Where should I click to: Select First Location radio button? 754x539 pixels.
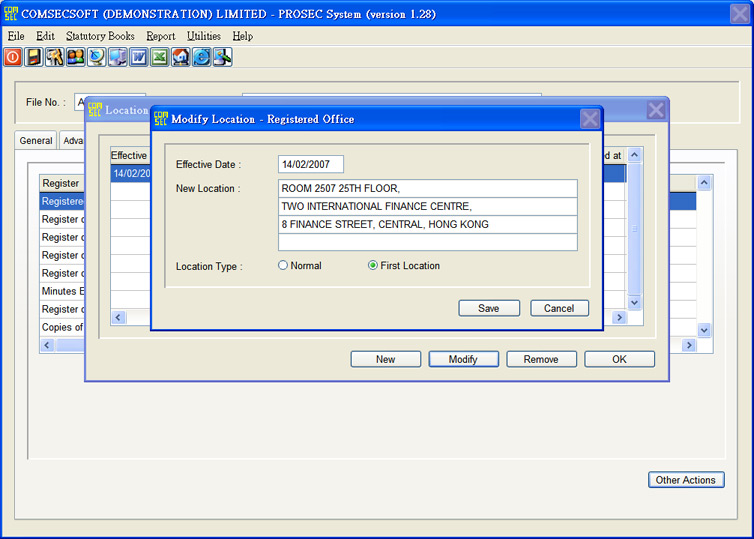373,266
